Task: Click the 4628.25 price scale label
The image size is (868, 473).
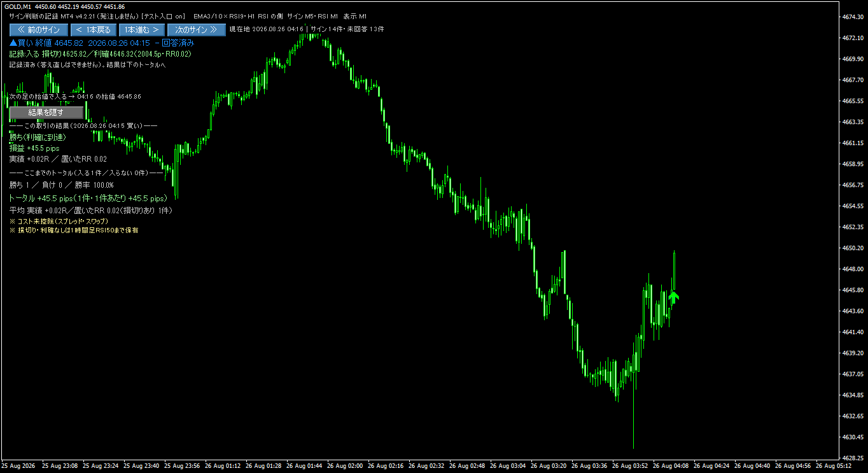Action: (x=852, y=458)
